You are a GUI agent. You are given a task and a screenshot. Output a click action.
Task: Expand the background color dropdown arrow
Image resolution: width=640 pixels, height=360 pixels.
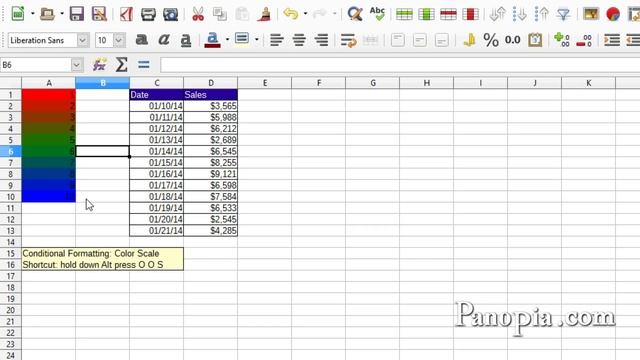click(257, 40)
